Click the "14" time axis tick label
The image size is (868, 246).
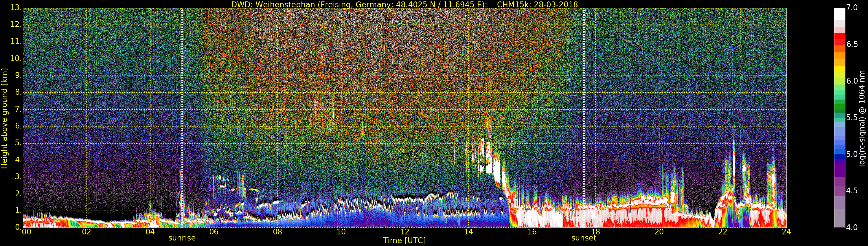click(468, 232)
